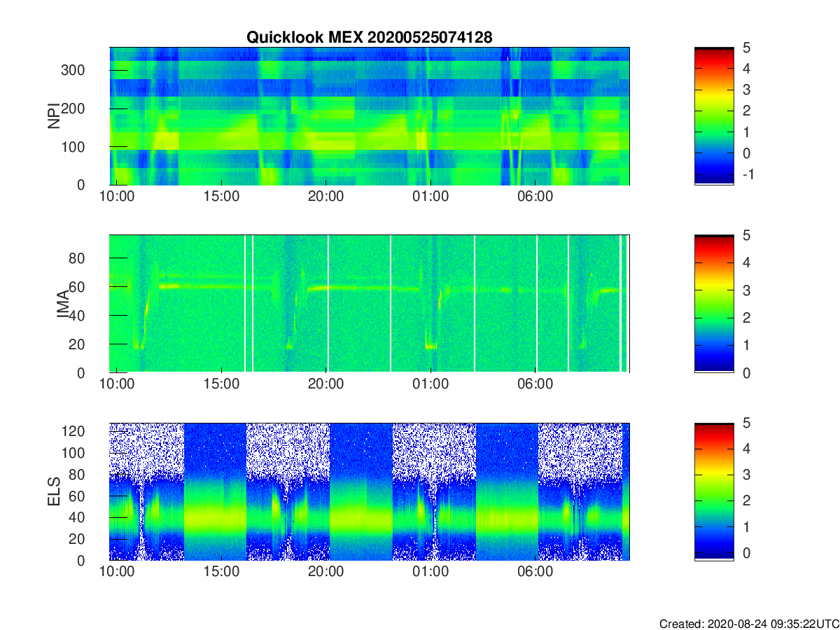Click the NPI plot's 01:00 time tick label

[x=430, y=197]
